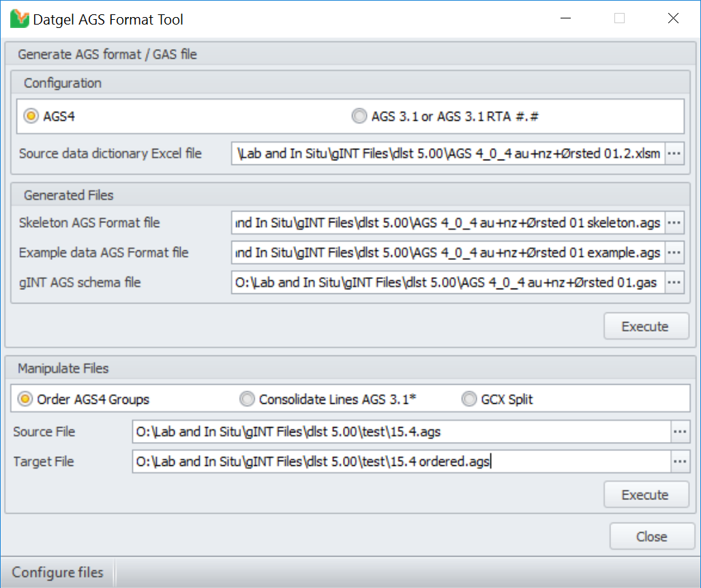Choose the GCX Split option
Viewport: 701px width, 588px height.
click(x=469, y=399)
